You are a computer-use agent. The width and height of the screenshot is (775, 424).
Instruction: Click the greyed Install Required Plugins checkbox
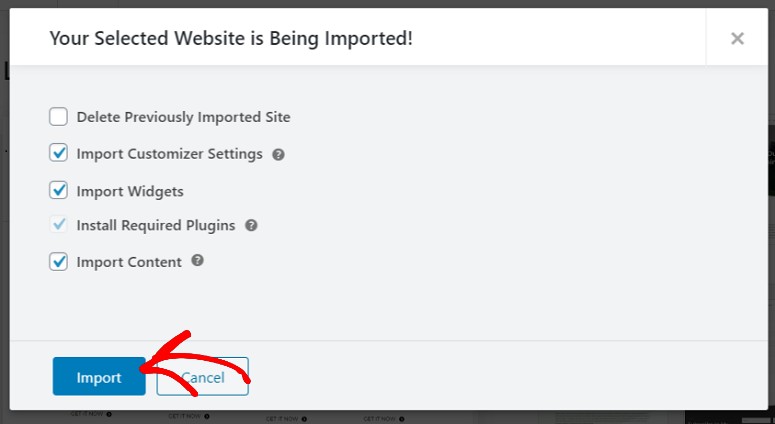pos(58,225)
